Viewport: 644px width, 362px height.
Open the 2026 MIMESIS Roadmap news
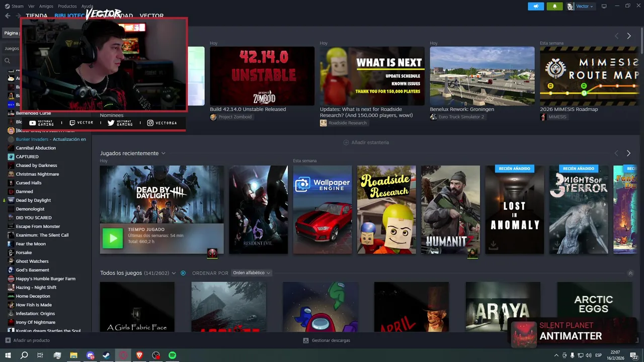(589, 76)
